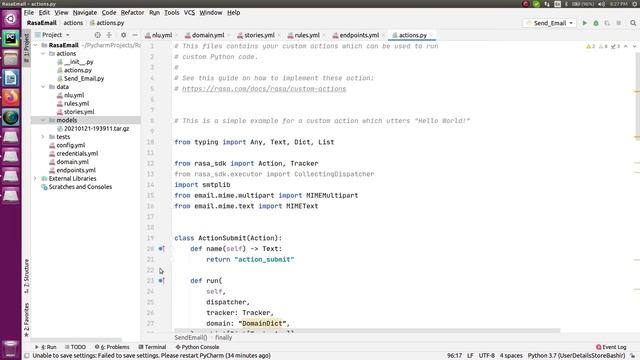Click the 4 spaces indent widget
Viewport: 640px width, 360px height.
pyautogui.click(x=511, y=356)
